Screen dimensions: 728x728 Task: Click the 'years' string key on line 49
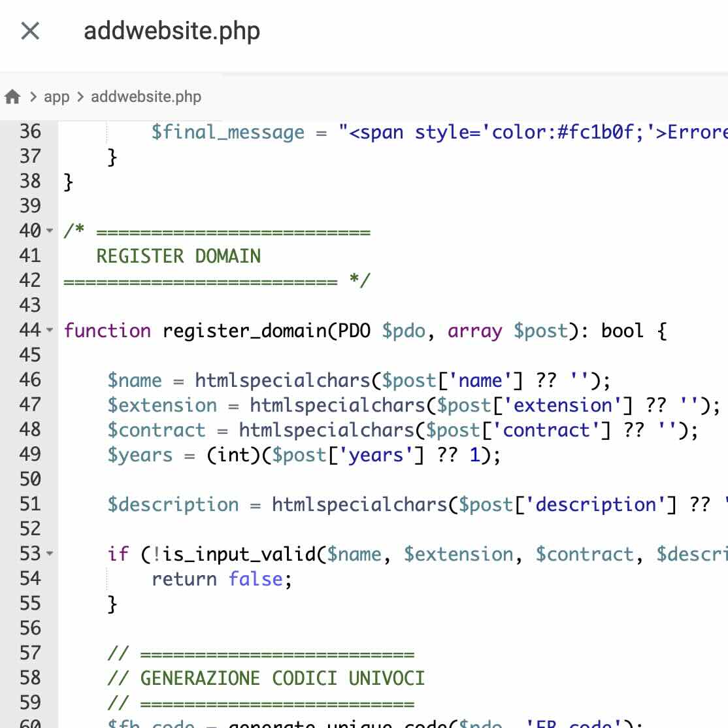pyautogui.click(x=376, y=455)
